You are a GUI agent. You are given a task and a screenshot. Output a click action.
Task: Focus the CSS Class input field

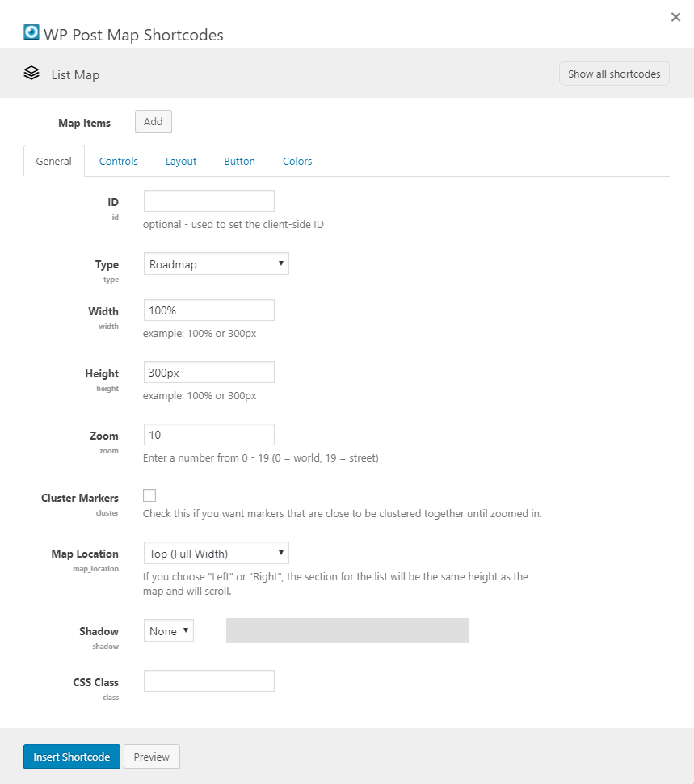point(209,681)
